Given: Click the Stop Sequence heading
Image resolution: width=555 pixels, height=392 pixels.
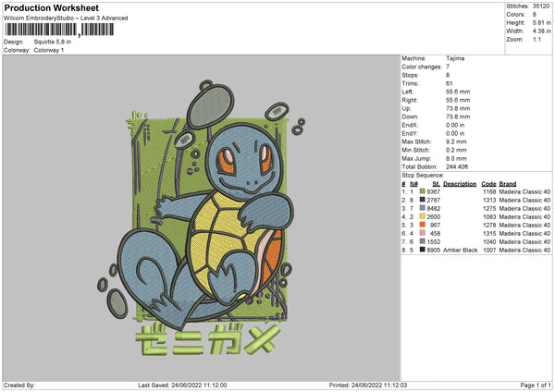Looking at the screenshot, I should click(x=422, y=175).
